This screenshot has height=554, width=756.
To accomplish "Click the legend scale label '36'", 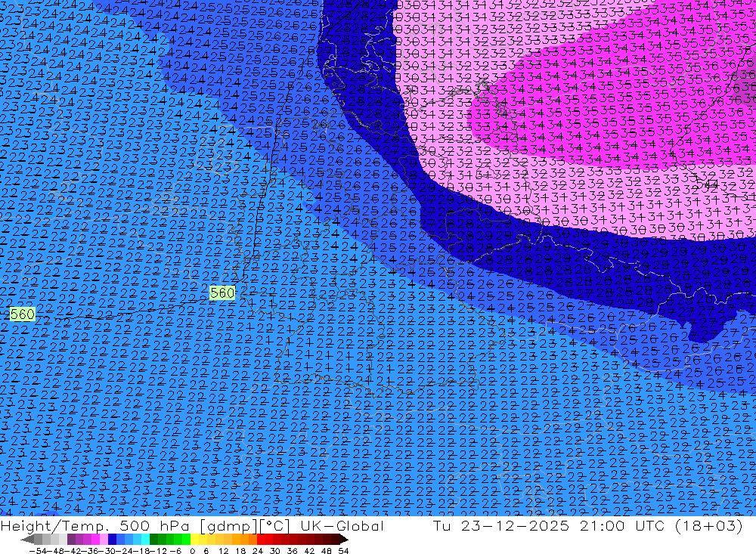I will pos(292,551).
